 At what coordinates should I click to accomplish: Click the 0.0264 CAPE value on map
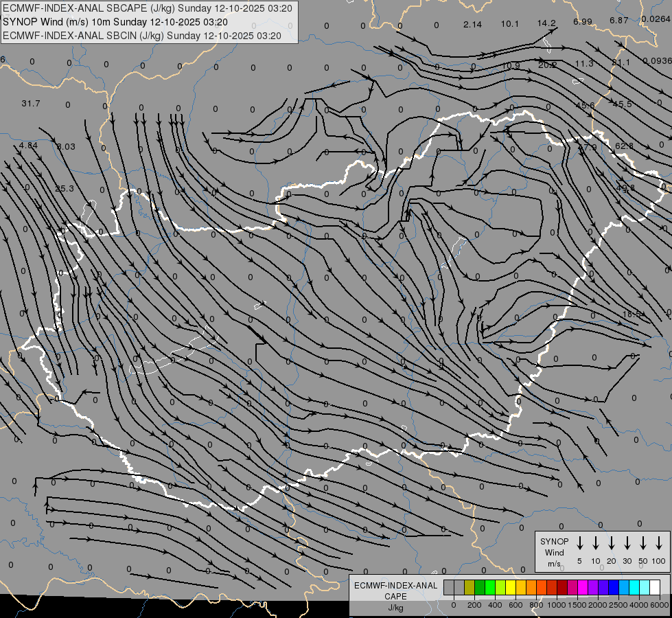pyautogui.click(x=656, y=19)
